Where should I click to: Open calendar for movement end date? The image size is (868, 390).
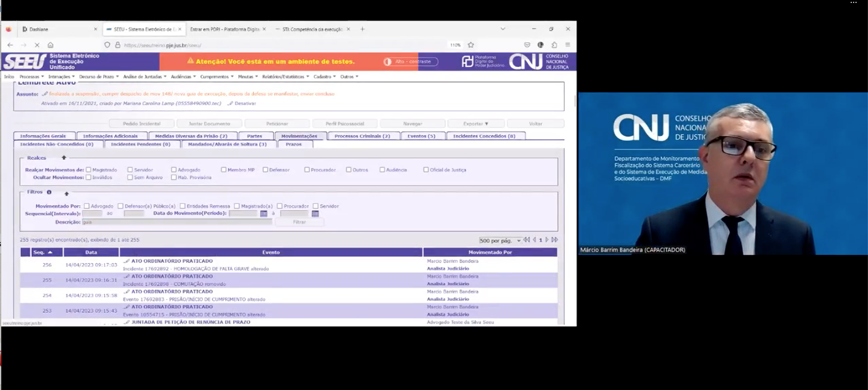tap(315, 214)
